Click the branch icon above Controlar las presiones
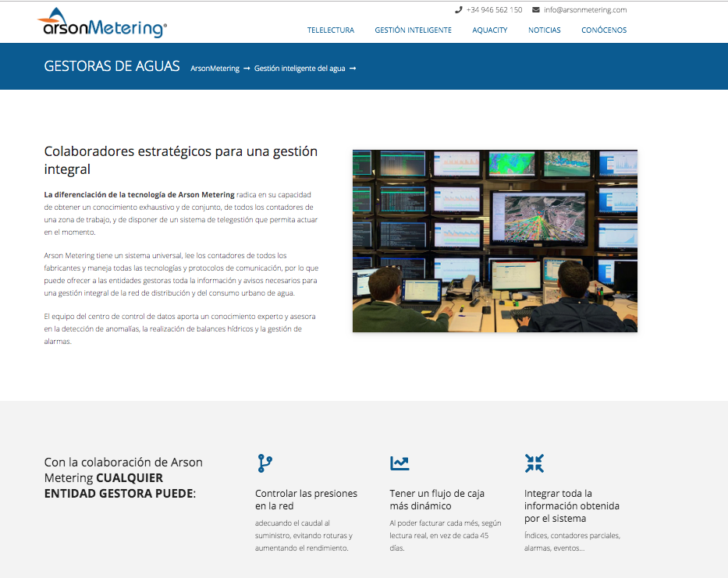 click(265, 463)
